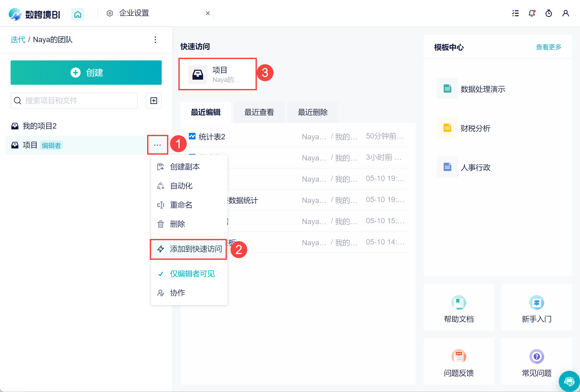Open the 帮助文档 help docs card
580x392 pixels.
[x=459, y=308]
